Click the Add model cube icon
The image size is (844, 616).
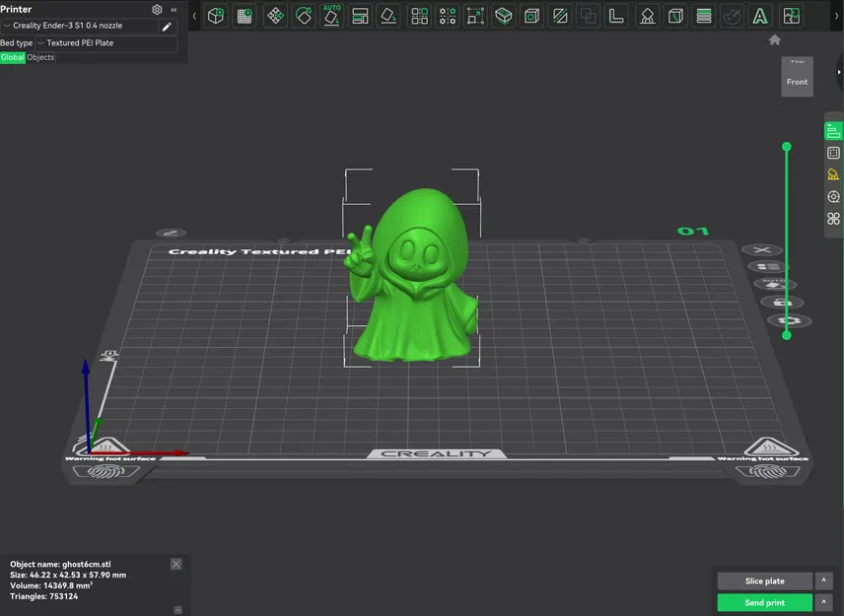(x=216, y=16)
